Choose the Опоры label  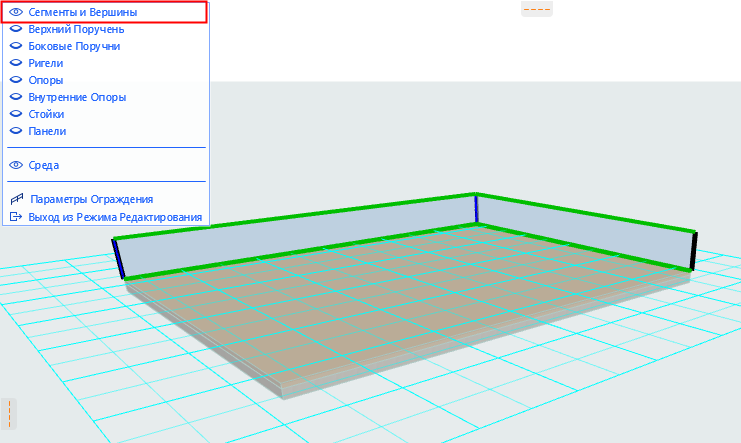(x=46, y=80)
